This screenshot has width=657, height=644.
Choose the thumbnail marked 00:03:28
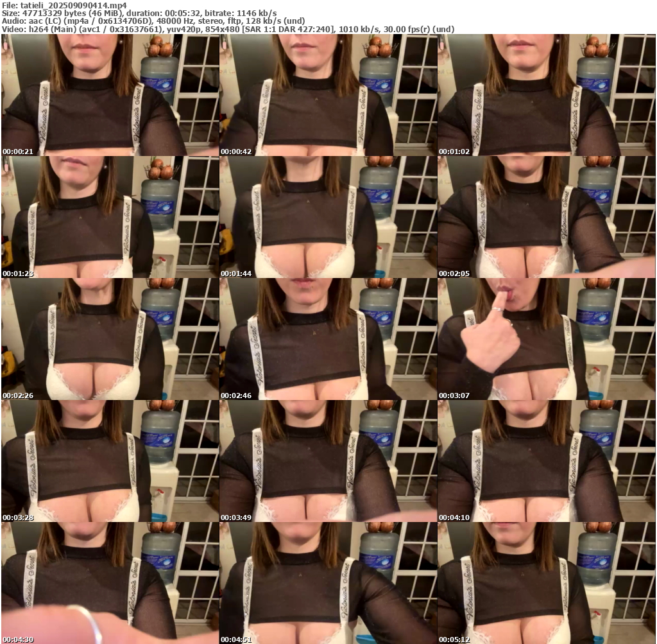point(110,461)
